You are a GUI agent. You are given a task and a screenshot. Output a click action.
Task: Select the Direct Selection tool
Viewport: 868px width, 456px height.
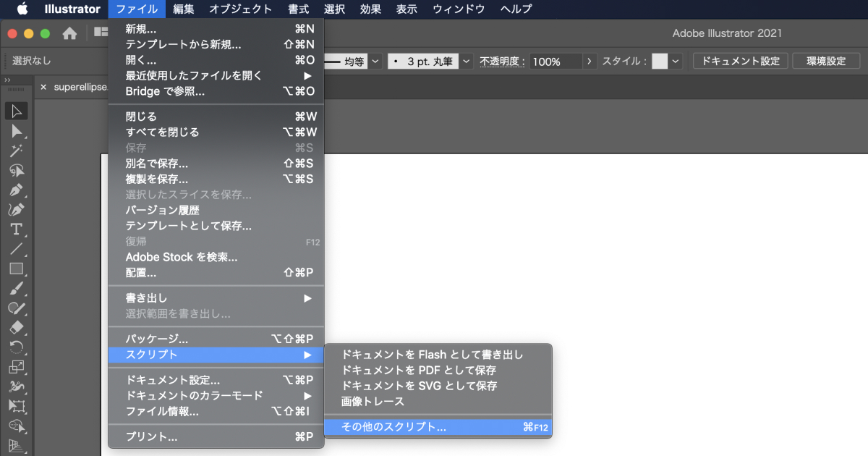[17, 131]
